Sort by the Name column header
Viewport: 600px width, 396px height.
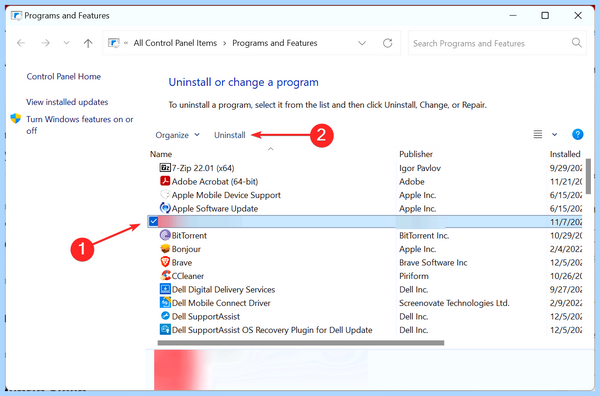161,154
